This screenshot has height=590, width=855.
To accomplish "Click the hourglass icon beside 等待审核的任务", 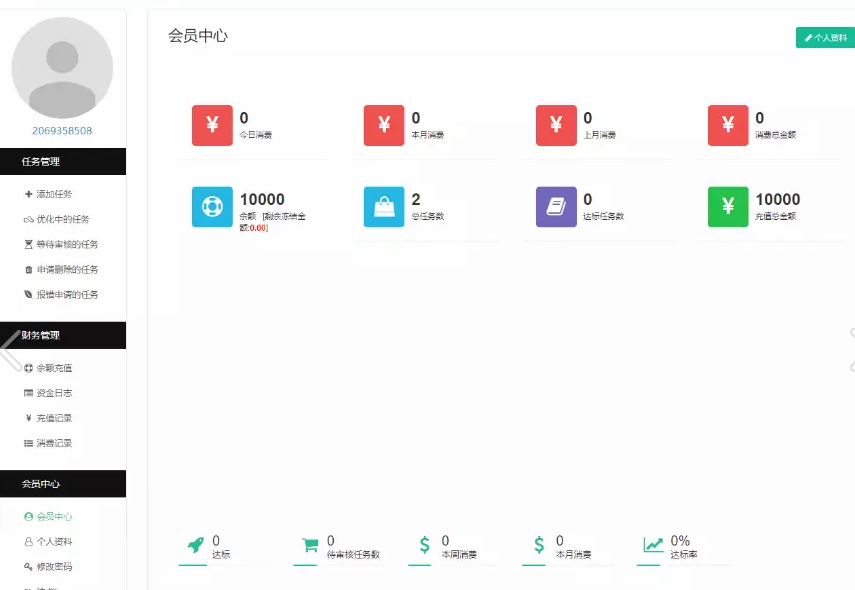I will coord(28,244).
